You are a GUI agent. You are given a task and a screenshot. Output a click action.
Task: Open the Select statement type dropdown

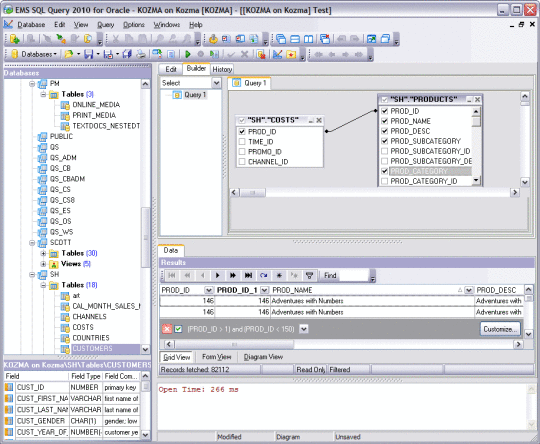[216, 83]
